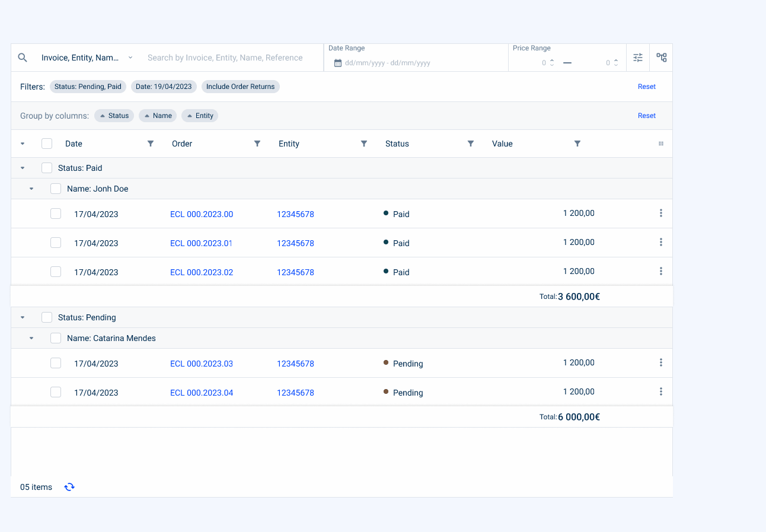This screenshot has width=766, height=532.
Task: Filter the Date column
Action: (x=151, y=144)
